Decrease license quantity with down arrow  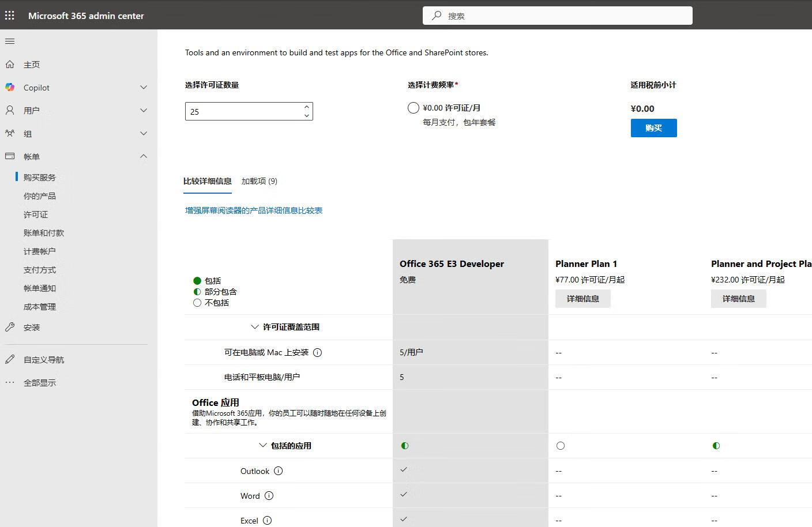tap(307, 116)
